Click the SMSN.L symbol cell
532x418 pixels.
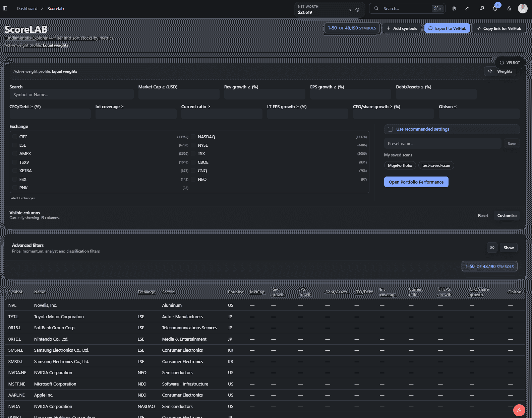coord(16,350)
